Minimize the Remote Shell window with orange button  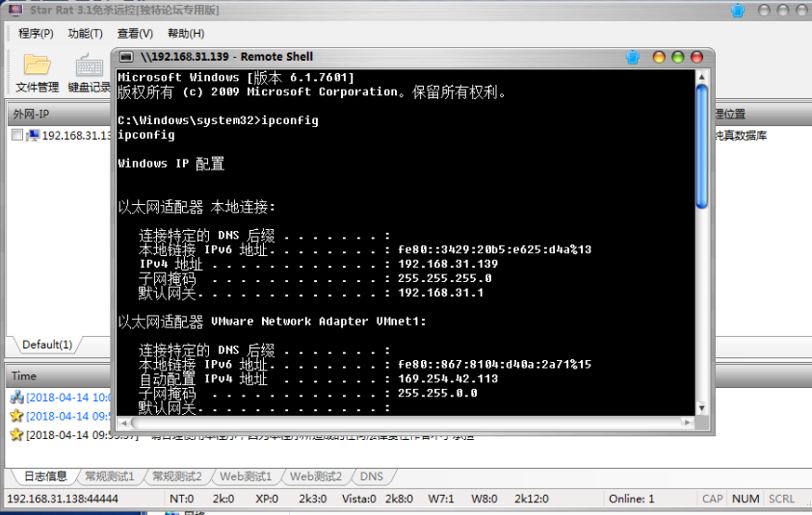659,57
